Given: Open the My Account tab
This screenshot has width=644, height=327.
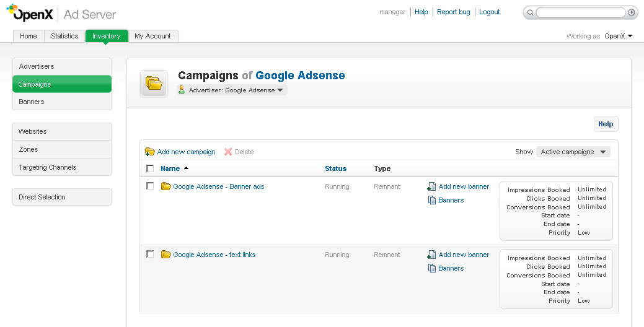Looking at the screenshot, I should 152,36.
